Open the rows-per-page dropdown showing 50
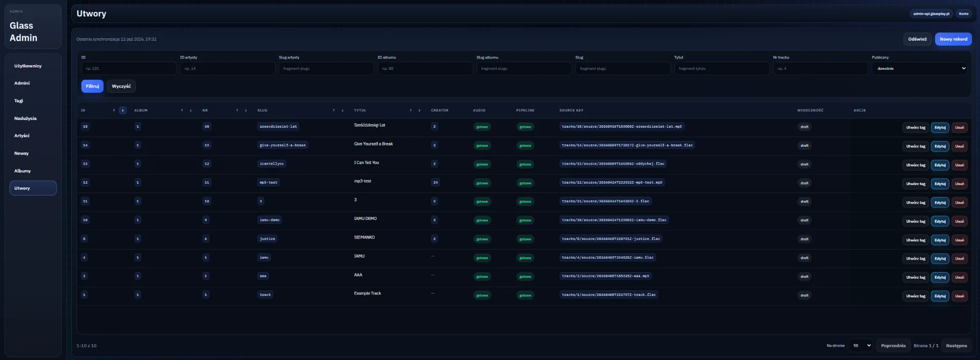980x360 pixels. click(861, 346)
